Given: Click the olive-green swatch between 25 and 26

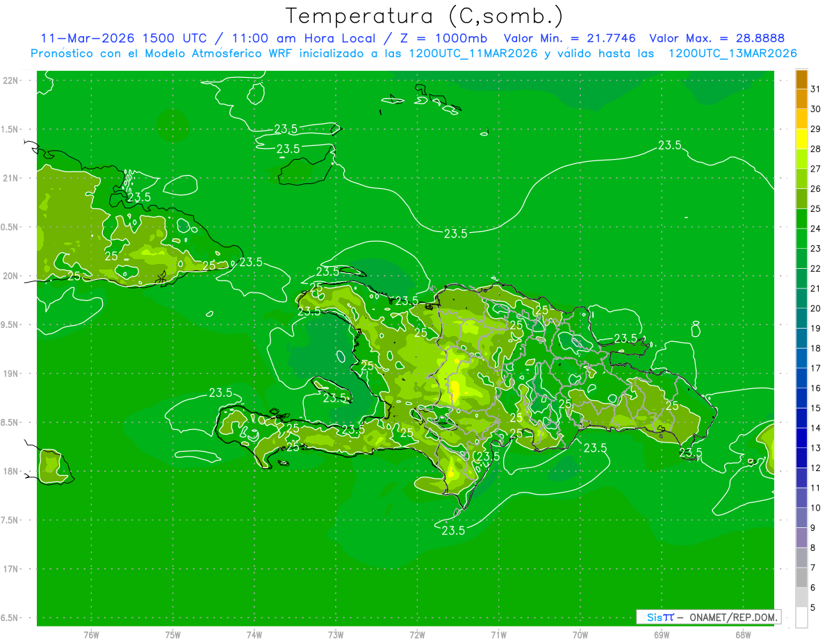Looking at the screenshot, I should click(x=801, y=199).
